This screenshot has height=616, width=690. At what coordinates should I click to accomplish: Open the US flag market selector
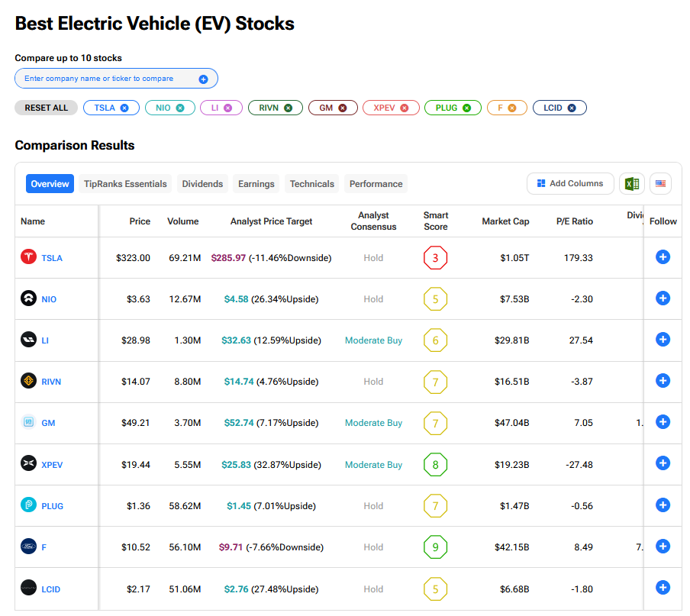(660, 183)
